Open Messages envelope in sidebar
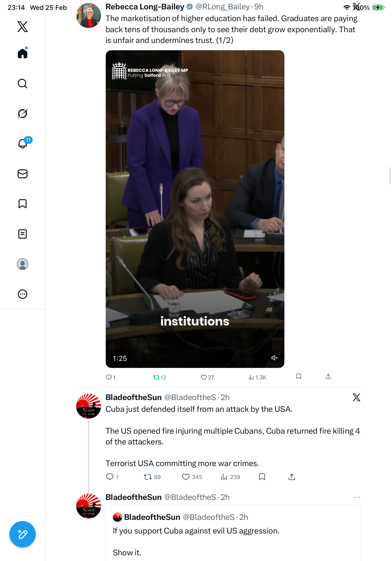392x561 pixels. (23, 174)
